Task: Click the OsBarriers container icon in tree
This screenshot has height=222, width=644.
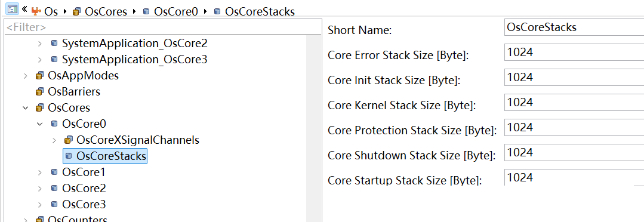Action: pos(40,91)
